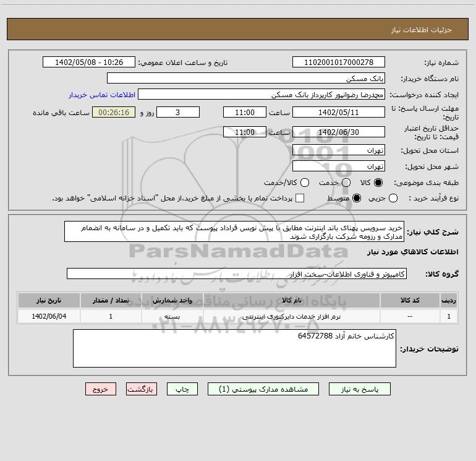Click the unit cell بسته
The image size is (476, 461).
coord(172,317)
